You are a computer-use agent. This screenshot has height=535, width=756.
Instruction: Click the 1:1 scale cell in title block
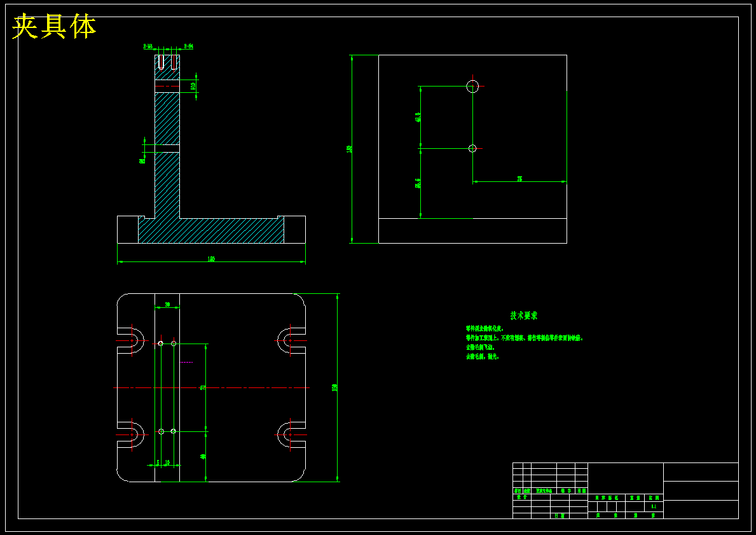pyautogui.click(x=654, y=506)
